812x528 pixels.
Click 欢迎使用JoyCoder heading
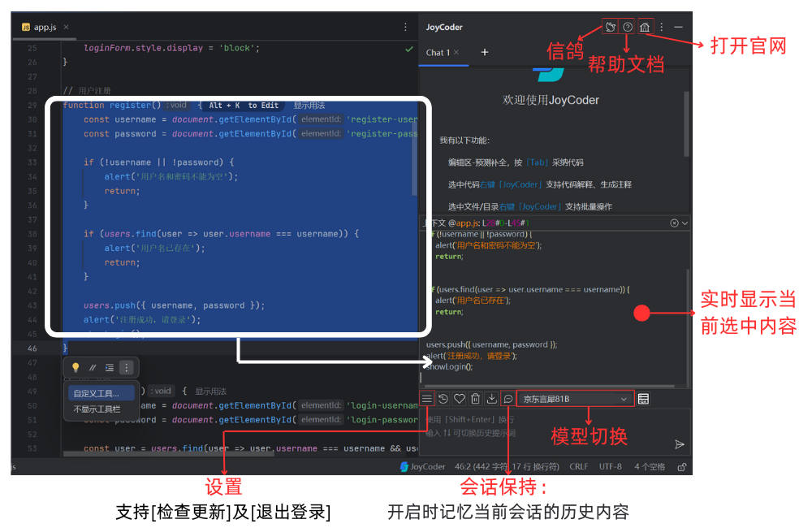coord(551,100)
